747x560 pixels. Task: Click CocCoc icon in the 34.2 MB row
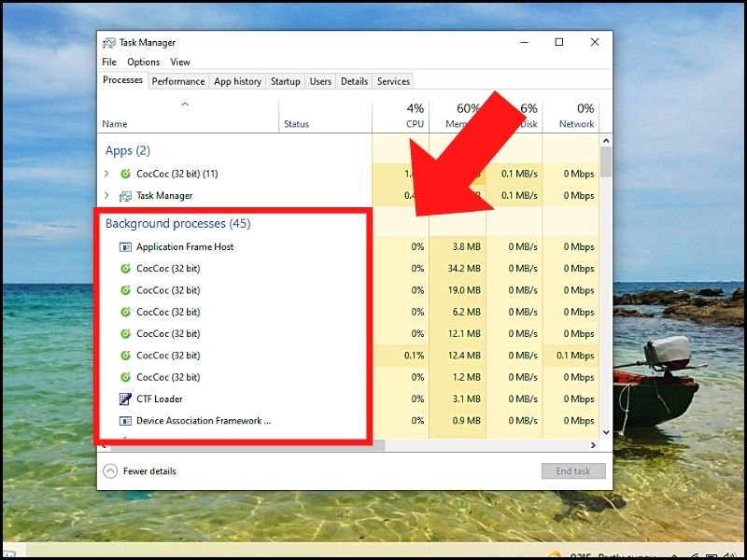coord(125,269)
